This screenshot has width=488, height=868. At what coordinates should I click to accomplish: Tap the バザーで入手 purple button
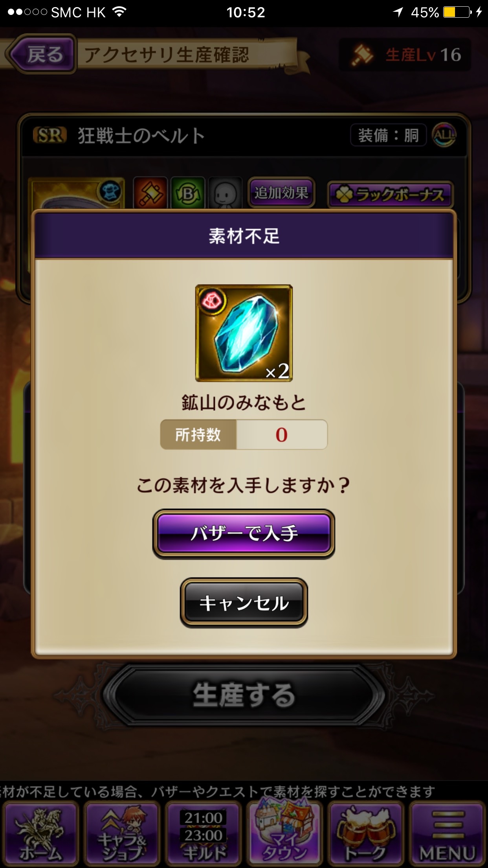[x=244, y=533]
